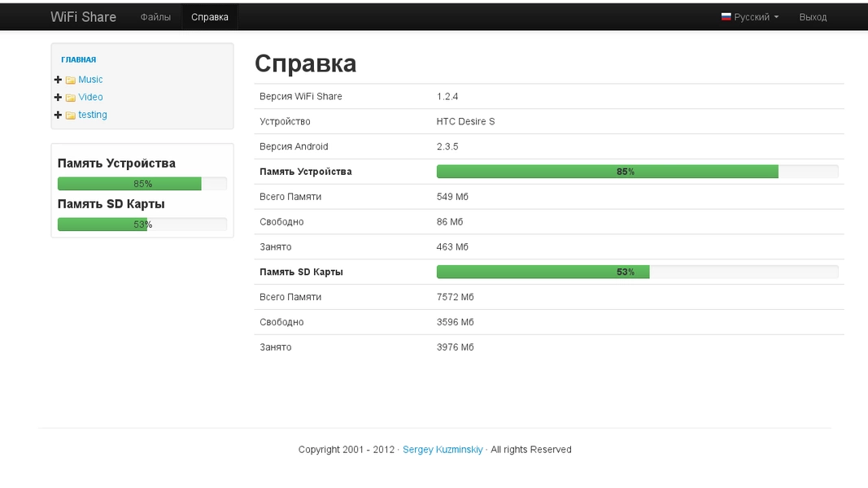This screenshot has height=488, width=868.
Task: Click the testing folder icon
Action: click(71, 115)
